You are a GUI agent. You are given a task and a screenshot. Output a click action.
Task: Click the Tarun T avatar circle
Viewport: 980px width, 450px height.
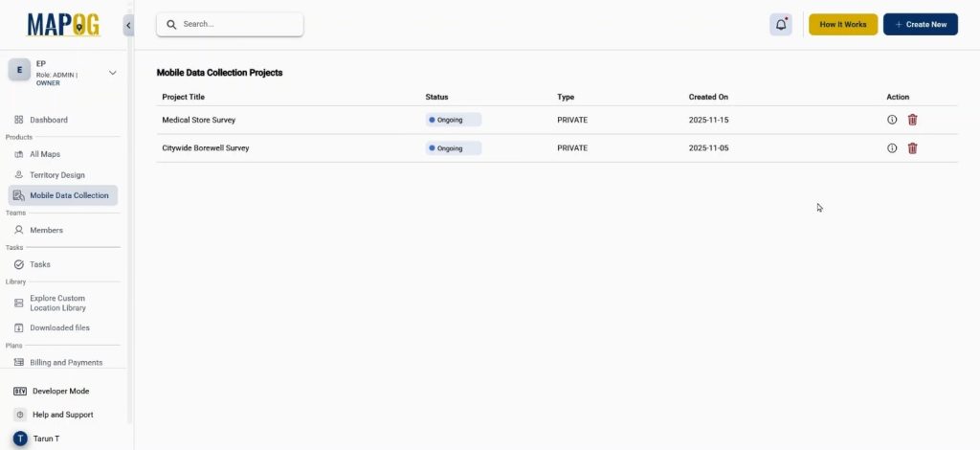[x=20, y=439]
